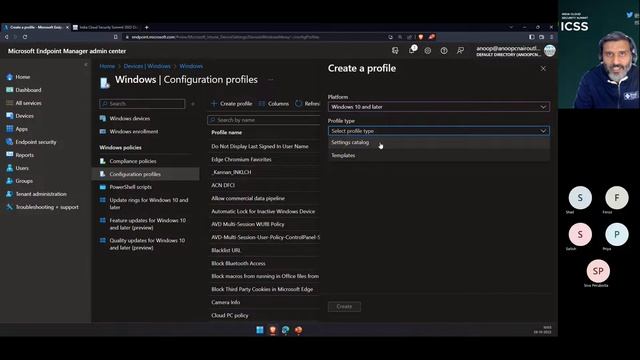640x360 pixels.
Task: Open the red taskbar application icon
Action: pyautogui.click(x=298, y=330)
